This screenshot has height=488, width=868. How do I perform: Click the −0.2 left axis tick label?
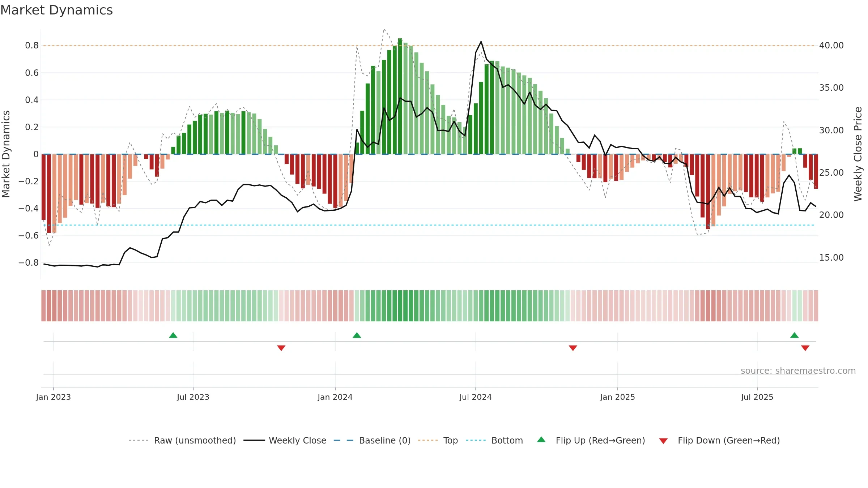(x=29, y=181)
